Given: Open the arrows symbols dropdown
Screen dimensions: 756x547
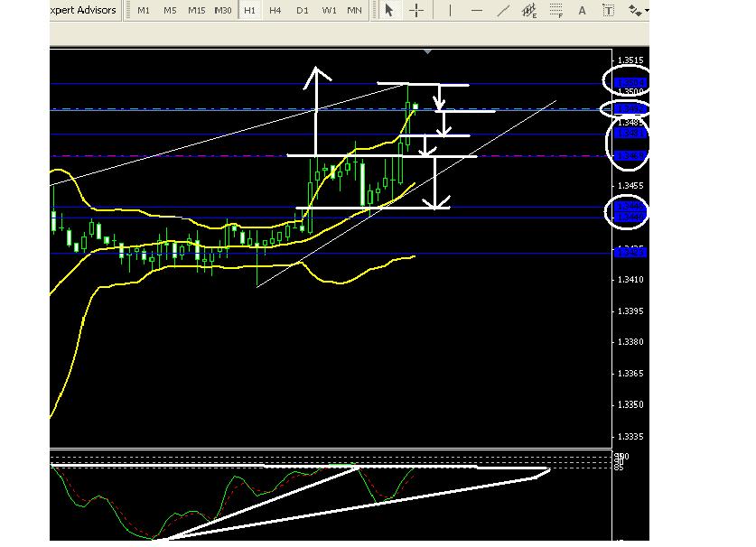Looking at the screenshot, I should pos(638,11).
